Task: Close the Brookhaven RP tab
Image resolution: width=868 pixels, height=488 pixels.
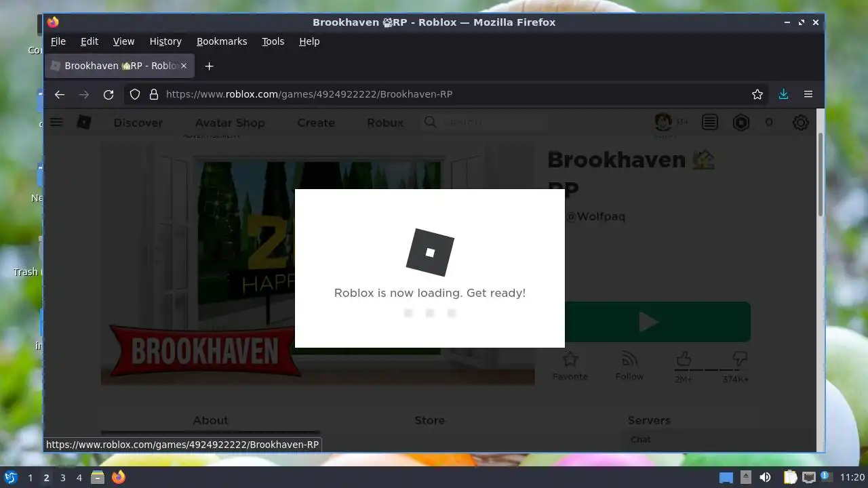Action: pyautogui.click(x=183, y=66)
